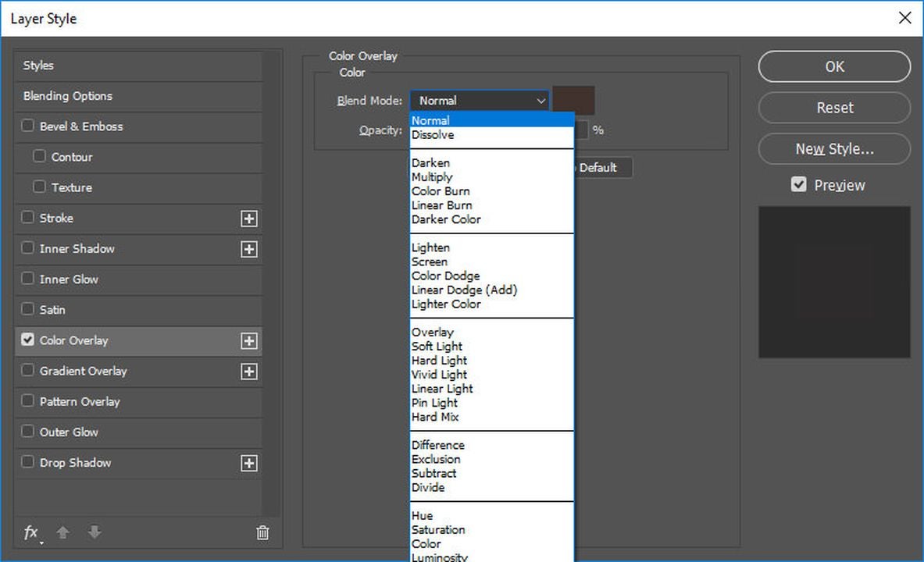The width and height of the screenshot is (924, 562).
Task: Click the trash icon to delete effect
Action: pos(262,532)
